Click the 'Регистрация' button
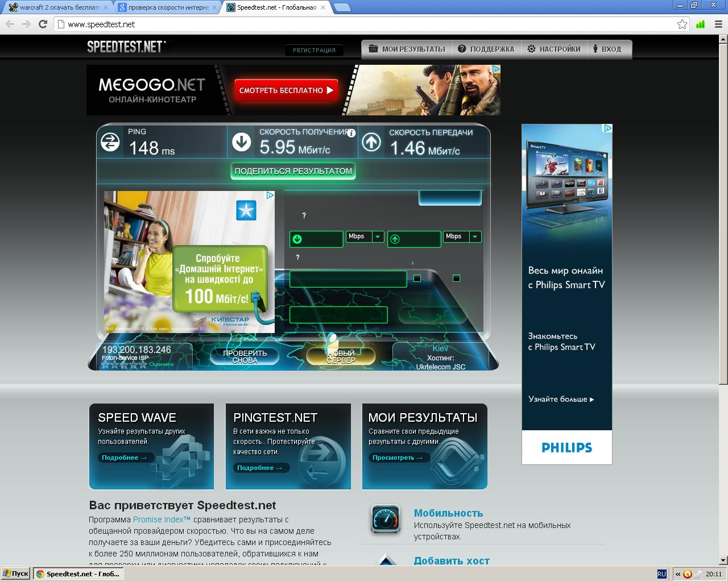Image resolution: width=728 pixels, height=582 pixels. click(314, 50)
